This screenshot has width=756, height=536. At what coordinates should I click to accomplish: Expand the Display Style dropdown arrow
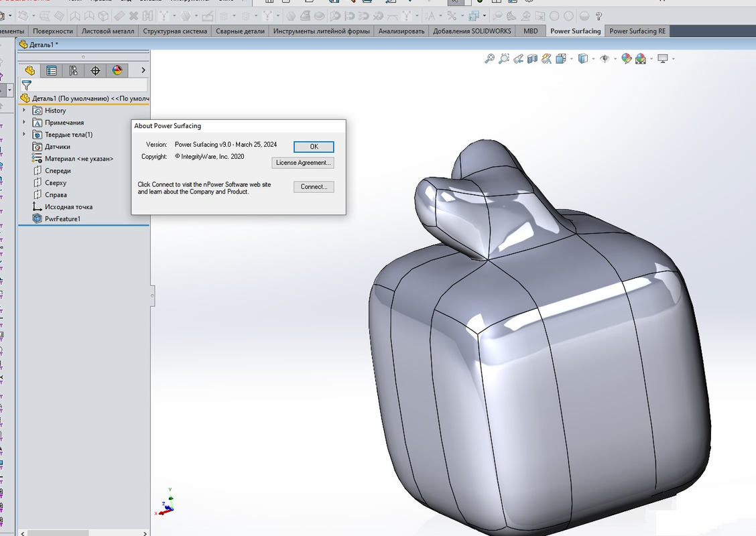click(x=593, y=59)
